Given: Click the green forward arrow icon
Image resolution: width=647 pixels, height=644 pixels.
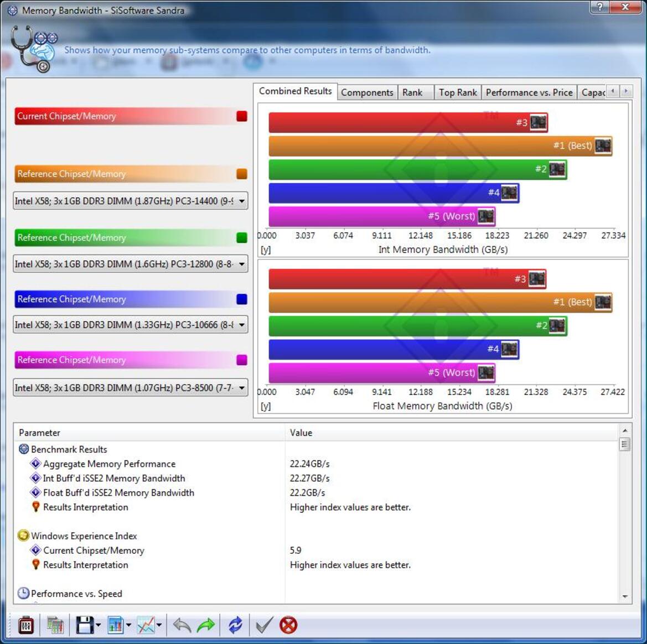Looking at the screenshot, I should 206,625.
